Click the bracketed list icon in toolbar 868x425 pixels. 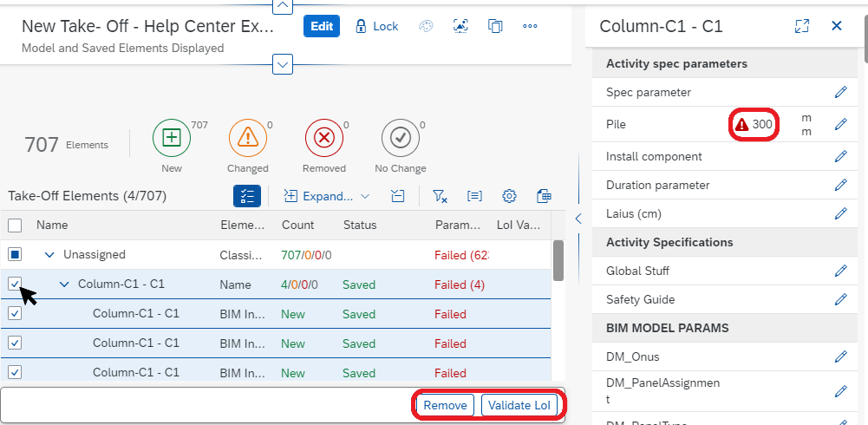(x=474, y=196)
